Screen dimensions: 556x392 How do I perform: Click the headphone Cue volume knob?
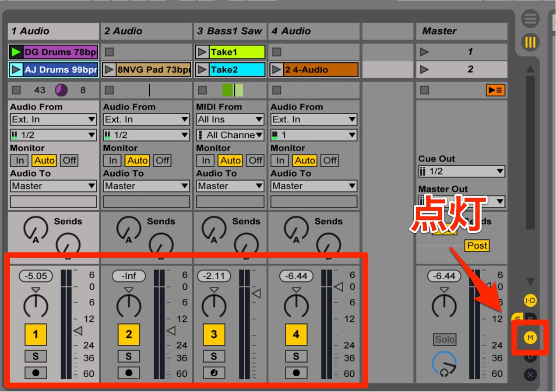(444, 364)
